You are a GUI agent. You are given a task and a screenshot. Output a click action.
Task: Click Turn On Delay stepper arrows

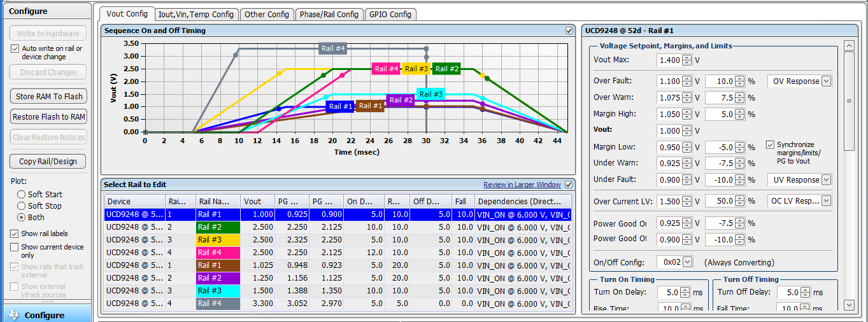pos(685,292)
